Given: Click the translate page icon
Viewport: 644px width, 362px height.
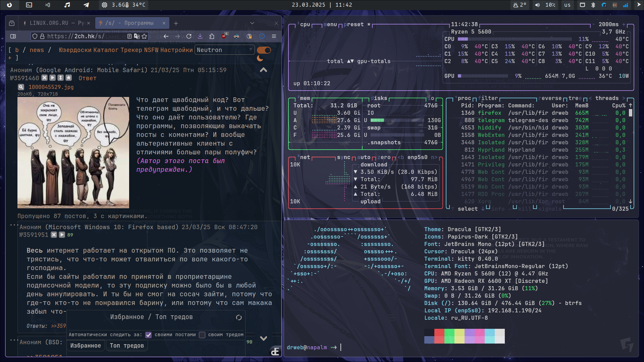Looking at the screenshot, I should point(137,36).
